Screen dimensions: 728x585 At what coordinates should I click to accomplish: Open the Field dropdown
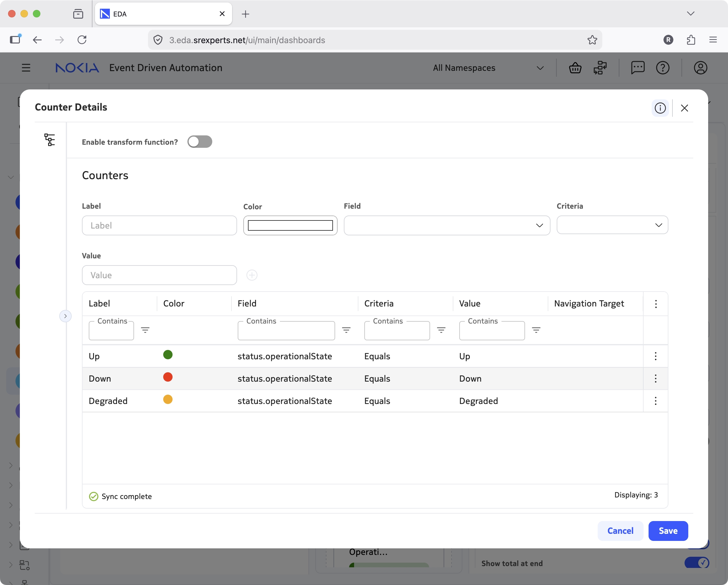447,225
